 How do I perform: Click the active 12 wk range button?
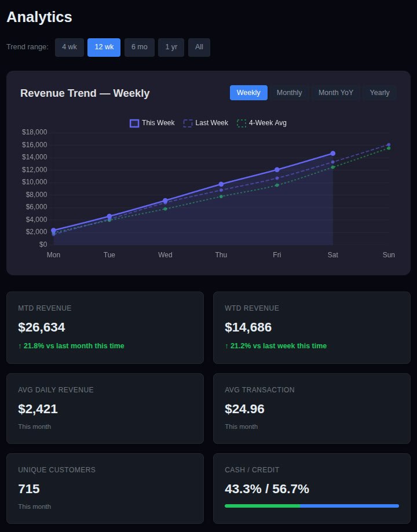coord(104,48)
